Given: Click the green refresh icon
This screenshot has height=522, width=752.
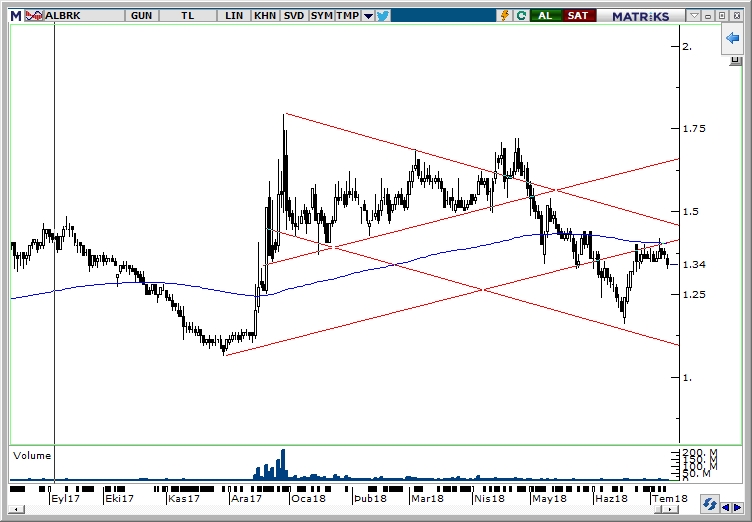Looking at the screenshot, I should pos(521,16).
